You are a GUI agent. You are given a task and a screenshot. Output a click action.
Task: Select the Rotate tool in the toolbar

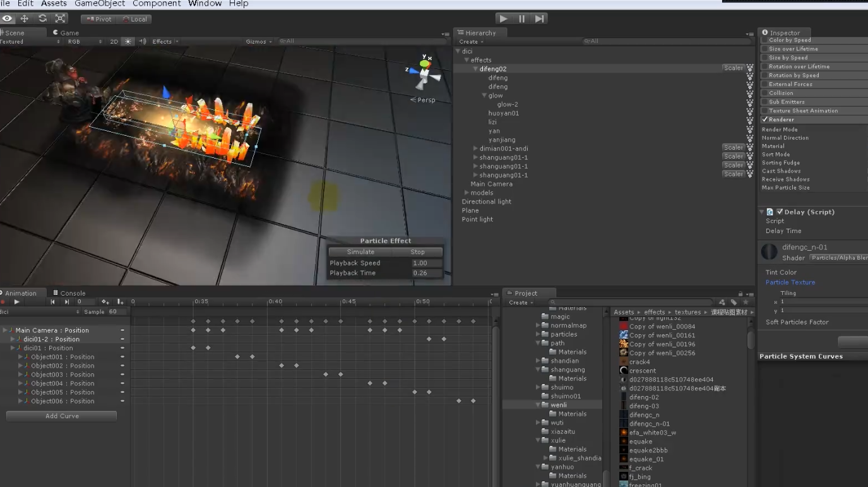click(42, 19)
